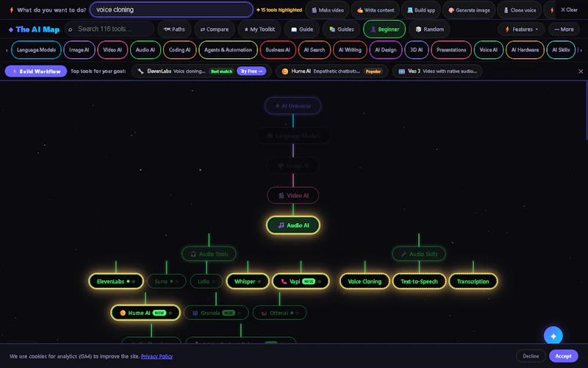Click the Write content pen icon
The height and width of the screenshot is (368, 588).
[360, 10]
